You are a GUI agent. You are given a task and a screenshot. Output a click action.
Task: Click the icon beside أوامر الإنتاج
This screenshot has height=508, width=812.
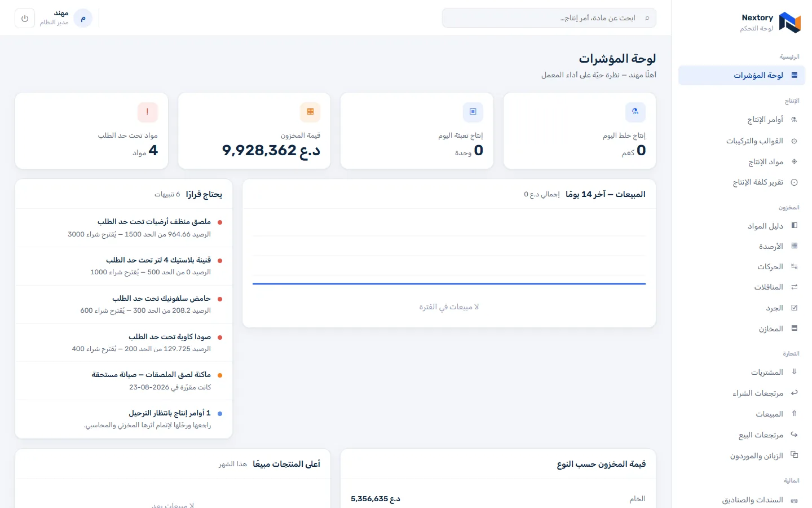click(x=794, y=120)
